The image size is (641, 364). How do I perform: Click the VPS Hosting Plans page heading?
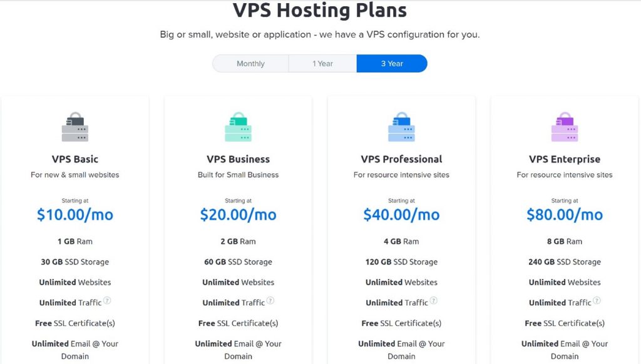[x=320, y=10]
